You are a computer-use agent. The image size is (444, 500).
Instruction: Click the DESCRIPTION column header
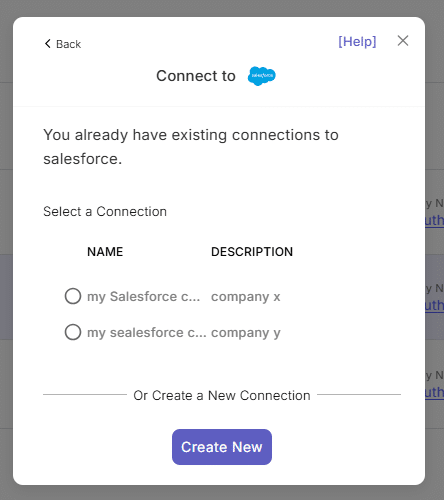tap(252, 252)
